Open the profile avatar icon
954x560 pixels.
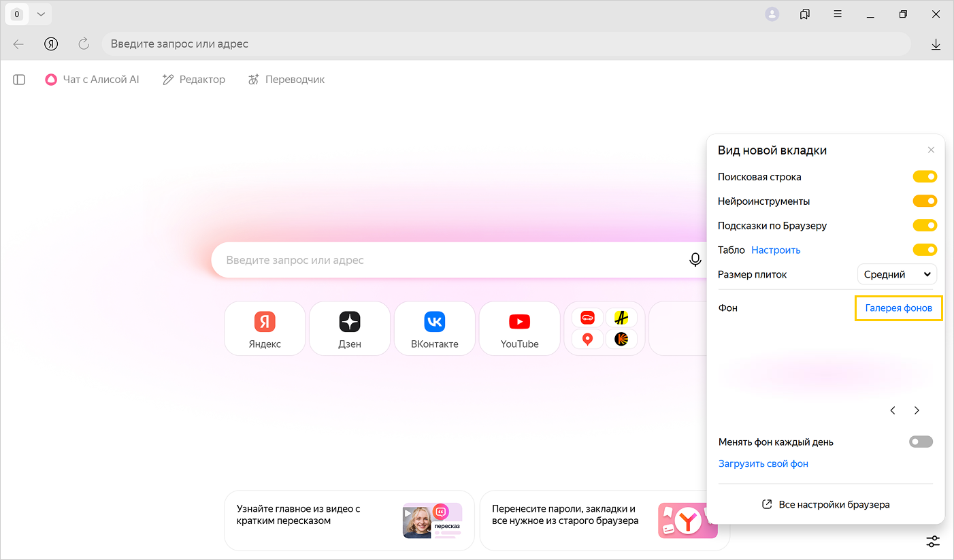(772, 14)
